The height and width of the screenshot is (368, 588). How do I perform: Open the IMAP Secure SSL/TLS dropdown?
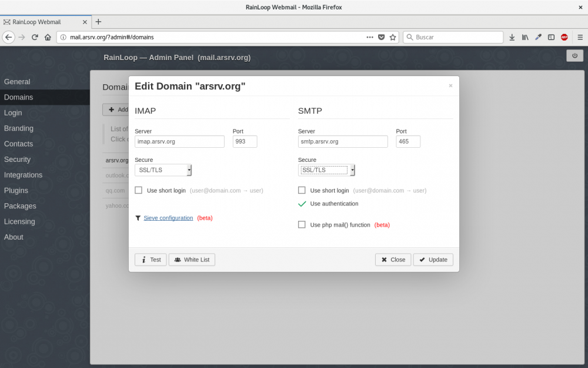[x=163, y=170]
